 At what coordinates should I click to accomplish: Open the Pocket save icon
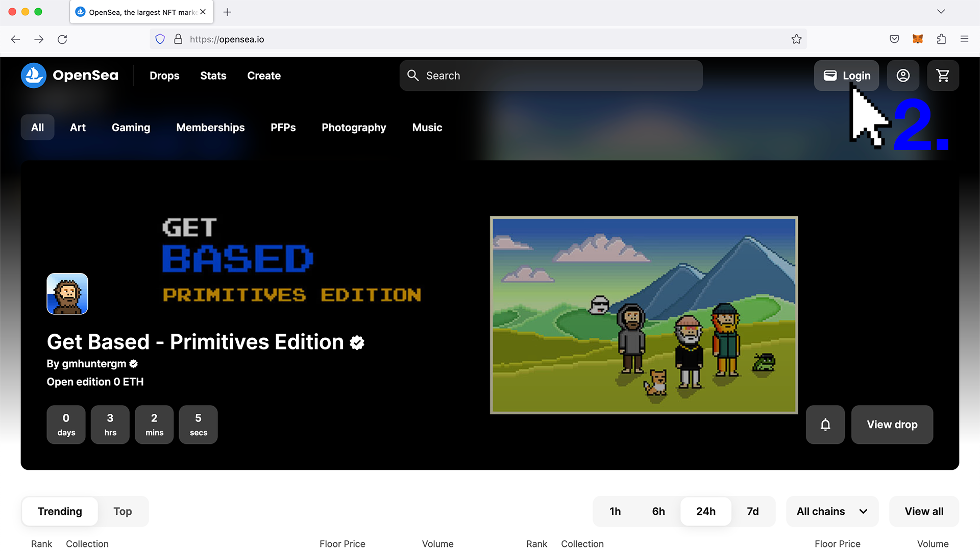(x=894, y=39)
